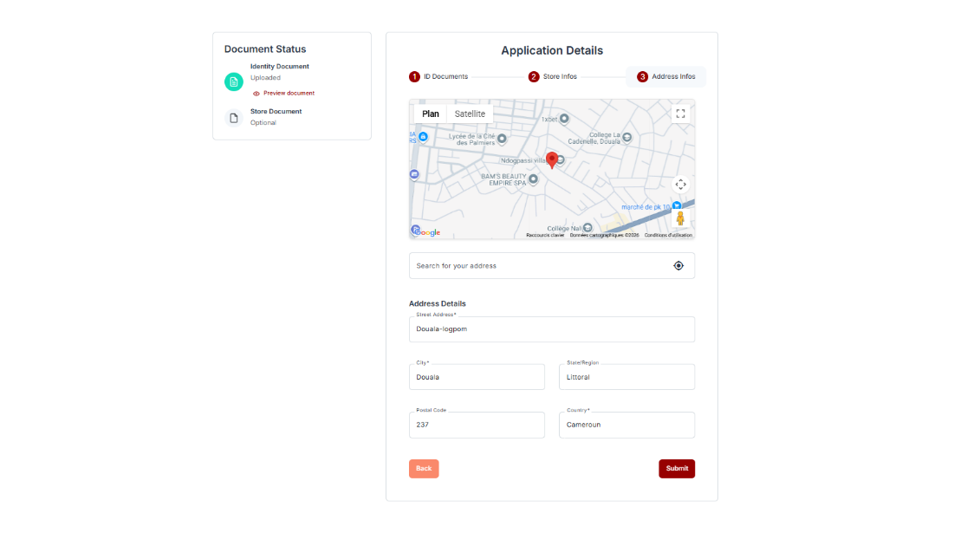This screenshot has height=546, width=980.
Task: Switch the map to Satellite view
Action: [x=470, y=114]
